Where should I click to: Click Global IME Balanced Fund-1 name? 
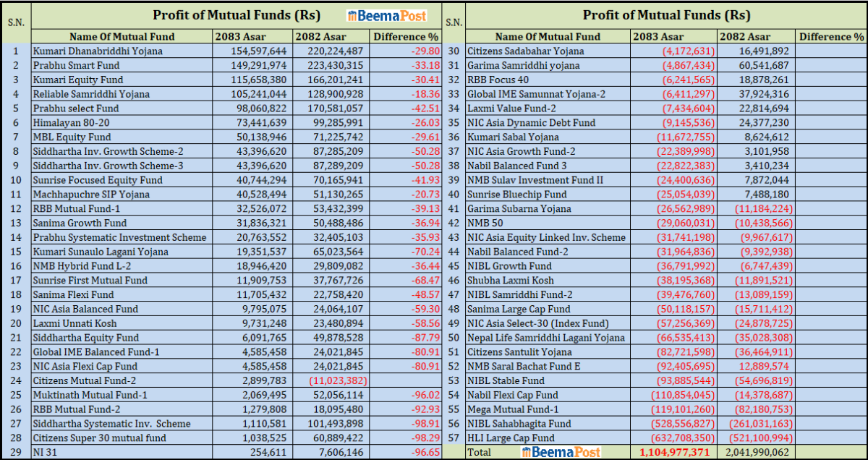click(96, 352)
